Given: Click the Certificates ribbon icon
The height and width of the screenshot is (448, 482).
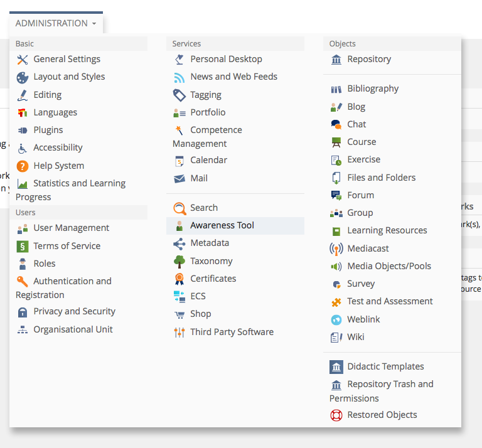Looking at the screenshot, I should pos(179,279).
